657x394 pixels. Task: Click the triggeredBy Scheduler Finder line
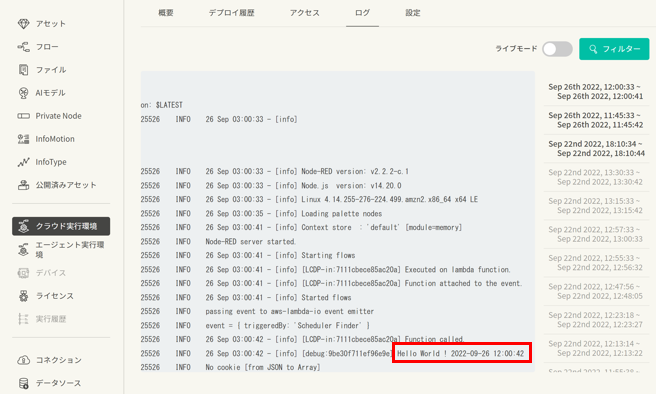pyautogui.click(x=255, y=326)
